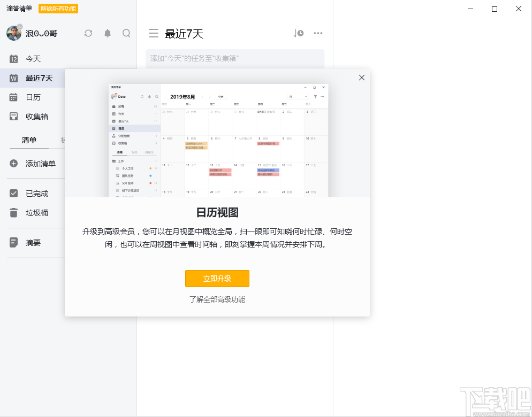Open the 摘要 summary
The width and height of the screenshot is (532, 417).
[32, 243]
